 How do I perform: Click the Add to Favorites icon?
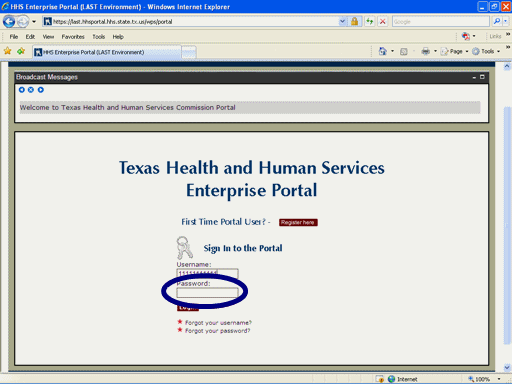[21, 51]
